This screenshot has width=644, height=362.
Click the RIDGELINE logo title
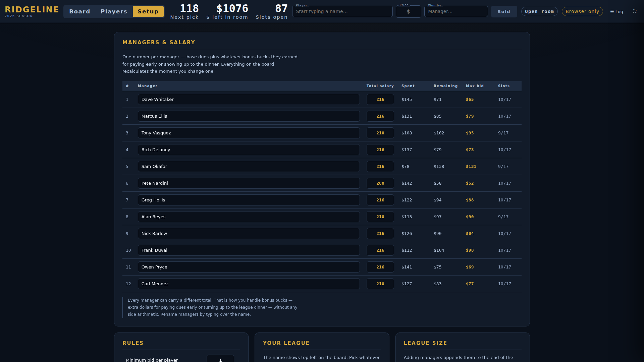click(x=32, y=10)
